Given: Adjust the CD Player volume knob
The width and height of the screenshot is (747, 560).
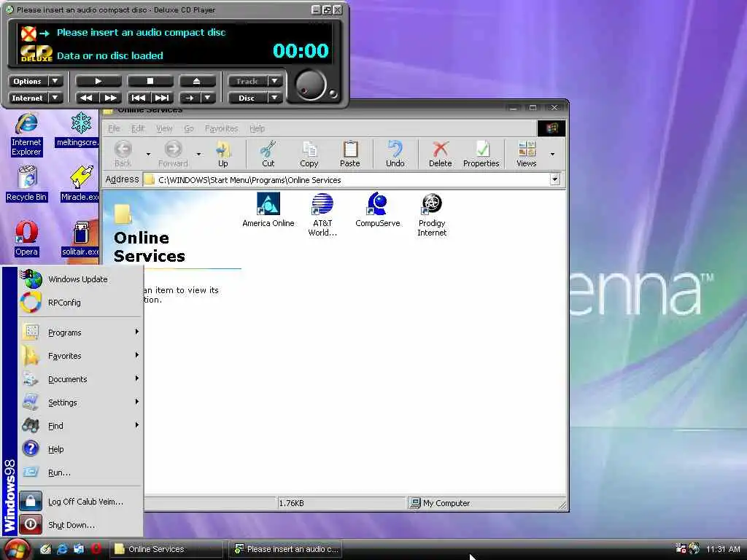Looking at the screenshot, I should [311, 86].
